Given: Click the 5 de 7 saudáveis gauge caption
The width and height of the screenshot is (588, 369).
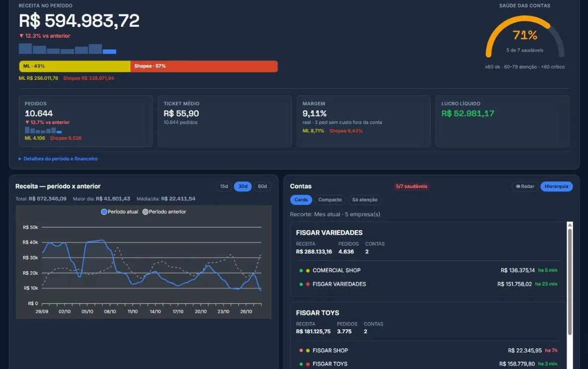Looking at the screenshot, I should pos(524,50).
